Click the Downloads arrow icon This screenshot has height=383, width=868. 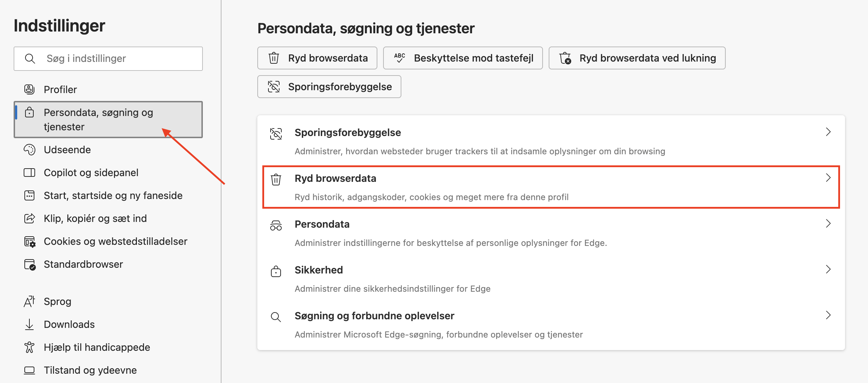[29, 324]
